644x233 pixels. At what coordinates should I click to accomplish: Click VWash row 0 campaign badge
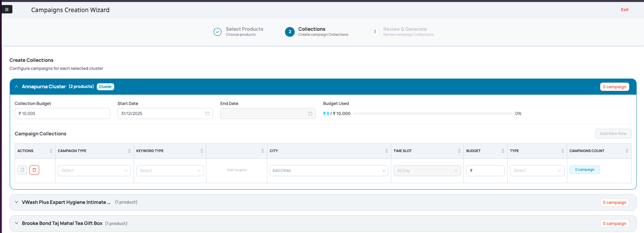tap(615, 203)
